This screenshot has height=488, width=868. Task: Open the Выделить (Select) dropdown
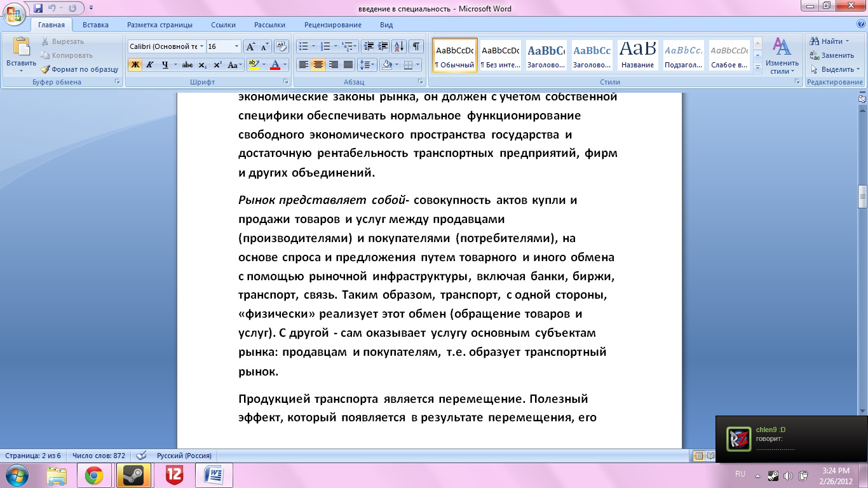(x=836, y=69)
